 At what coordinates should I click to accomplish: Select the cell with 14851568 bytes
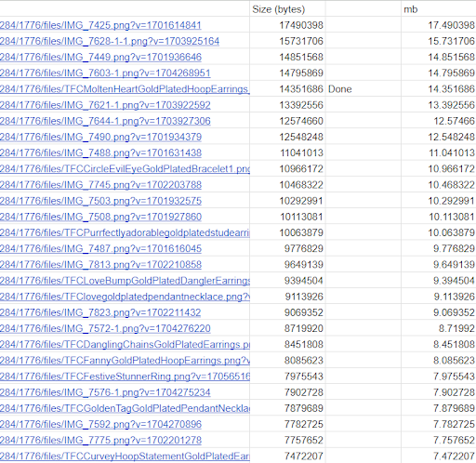point(287,57)
